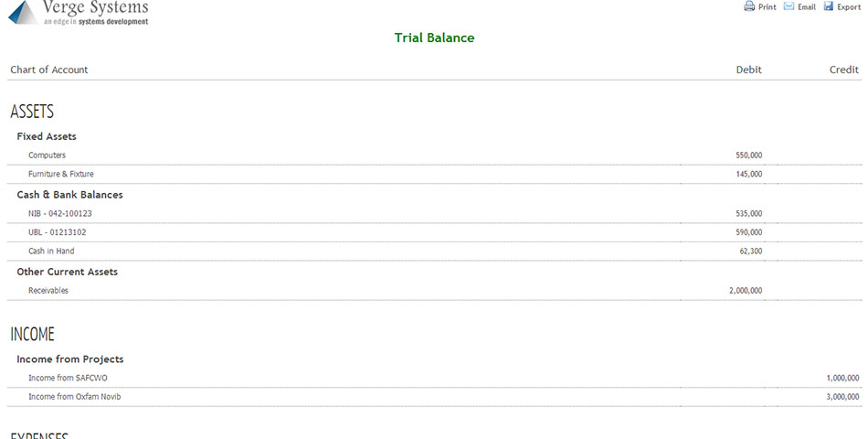Click the printer icon
868x439 pixels.
pos(749,6)
